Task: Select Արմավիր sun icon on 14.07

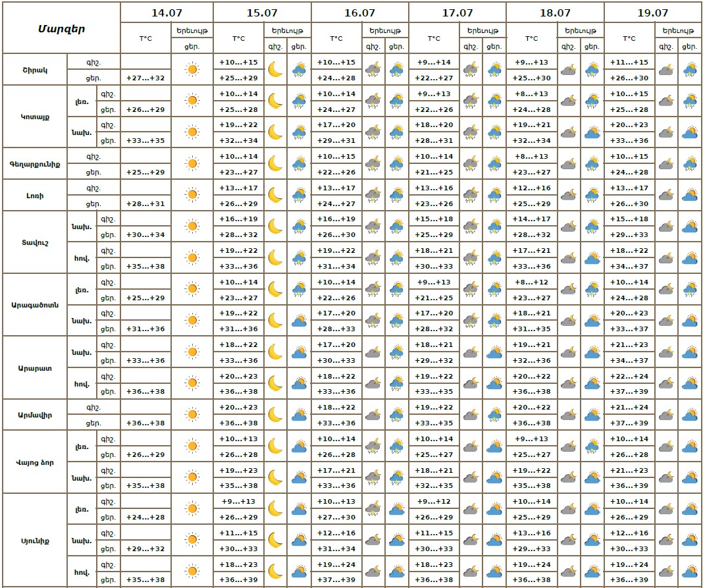Action: (192, 415)
